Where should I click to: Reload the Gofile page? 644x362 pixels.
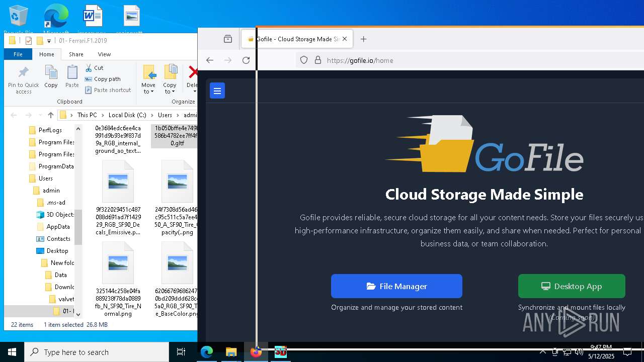tap(246, 60)
